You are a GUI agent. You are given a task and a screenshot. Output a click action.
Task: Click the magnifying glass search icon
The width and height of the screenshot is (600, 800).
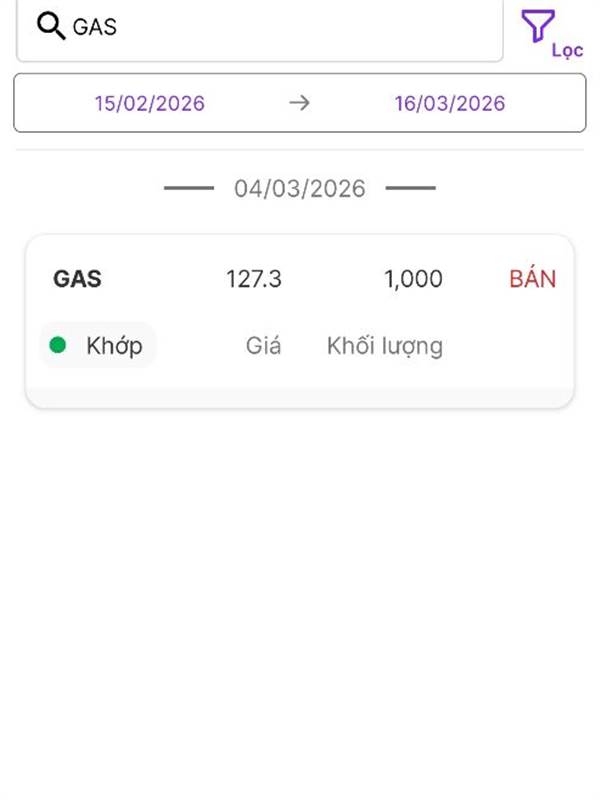tap(51, 26)
